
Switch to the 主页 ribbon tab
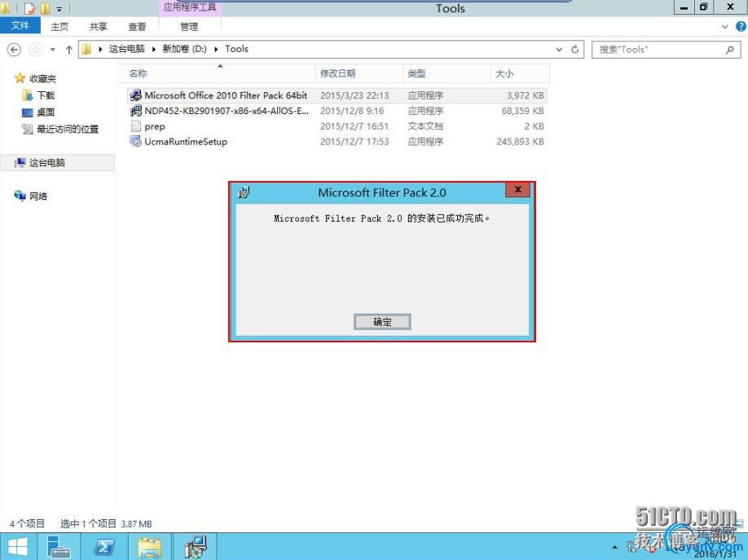tap(59, 27)
